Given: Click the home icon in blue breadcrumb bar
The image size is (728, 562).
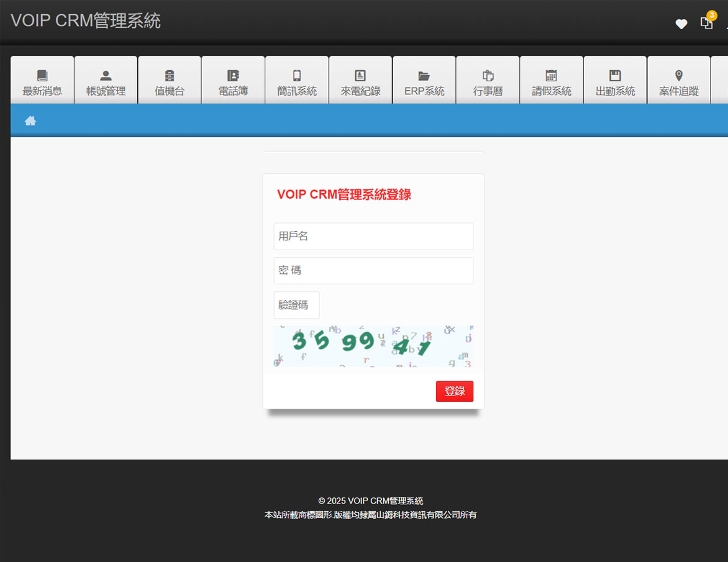Looking at the screenshot, I should (x=30, y=121).
